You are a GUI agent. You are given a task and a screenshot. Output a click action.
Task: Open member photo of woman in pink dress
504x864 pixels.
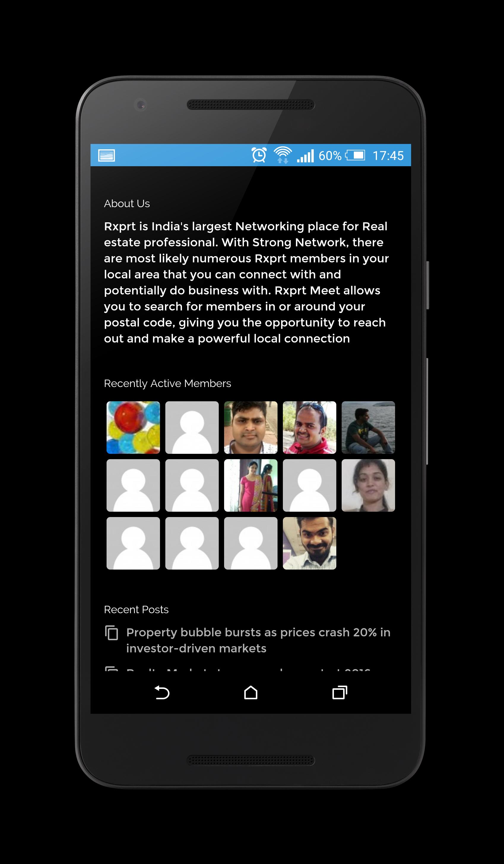tap(251, 486)
